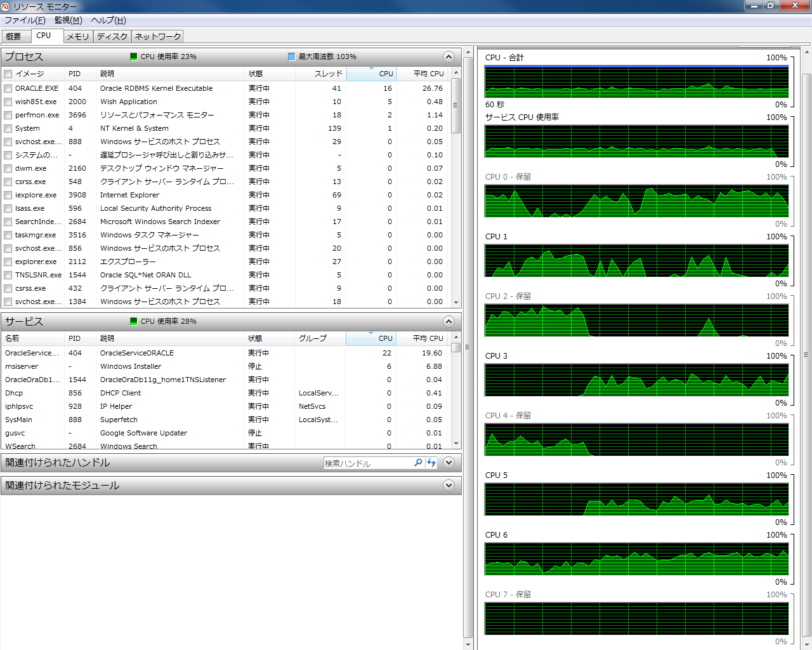The width and height of the screenshot is (812, 650).
Task: Open the ヘルプ(H) menu
Action: (x=108, y=20)
